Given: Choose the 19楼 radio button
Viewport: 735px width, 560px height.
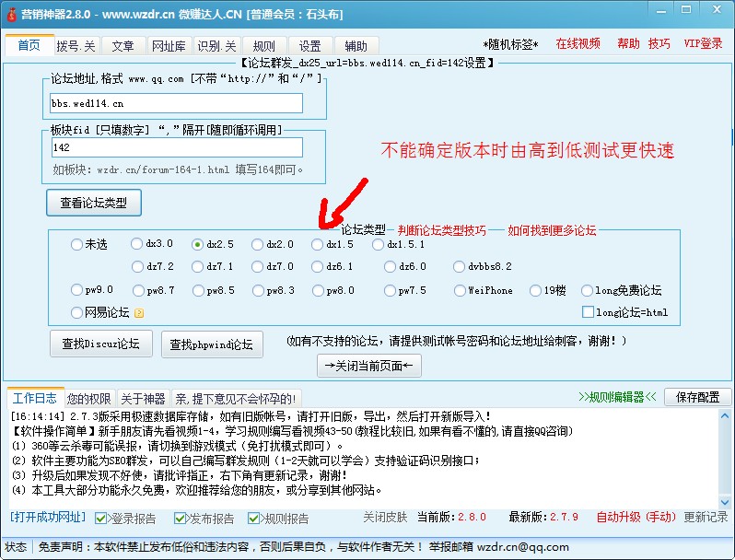Looking at the screenshot, I should pyautogui.click(x=548, y=290).
